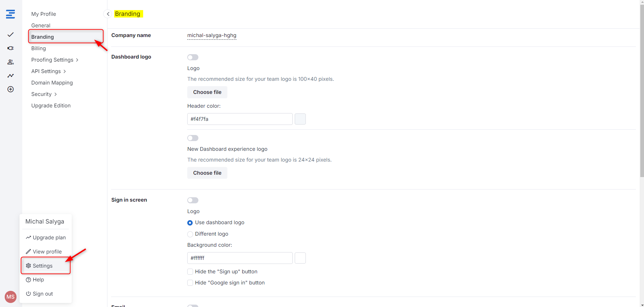Select the Different logo radio option

[190, 234]
